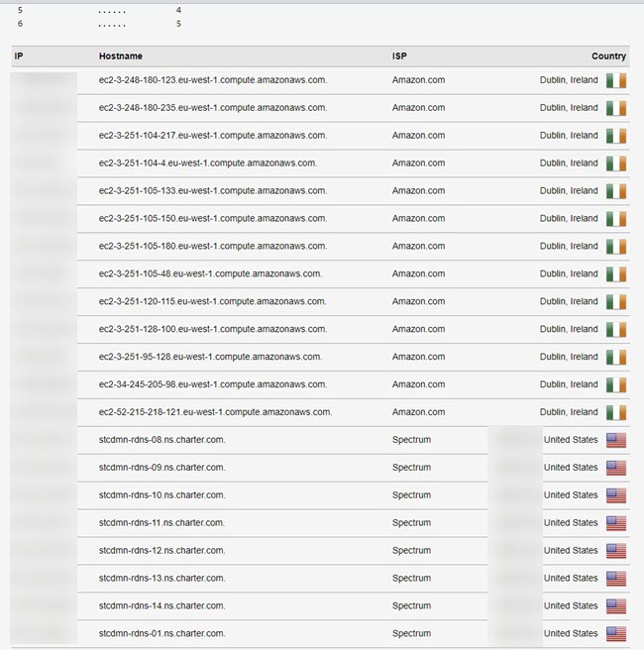Select hostname ec2-3-251-105-133.eu-west-1.compute.amazonaws.com.
The height and width of the screenshot is (650, 644).
[x=213, y=190]
